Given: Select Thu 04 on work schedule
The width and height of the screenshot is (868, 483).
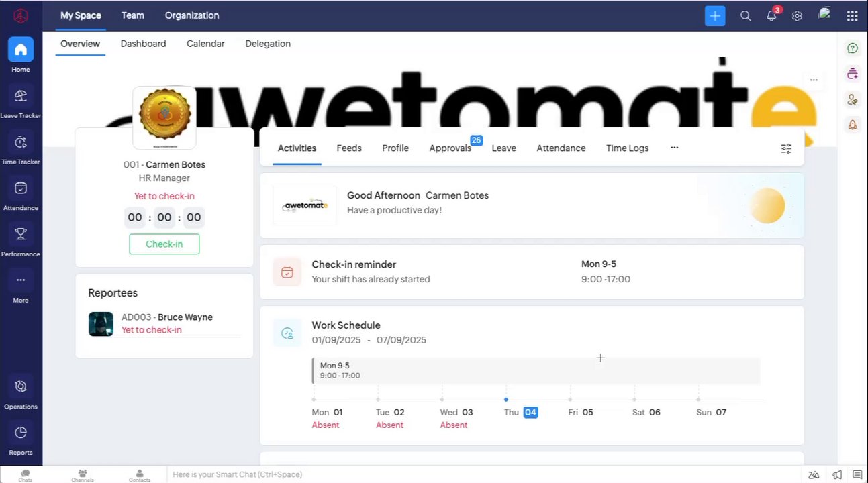Looking at the screenshot, I should point(521,412).
